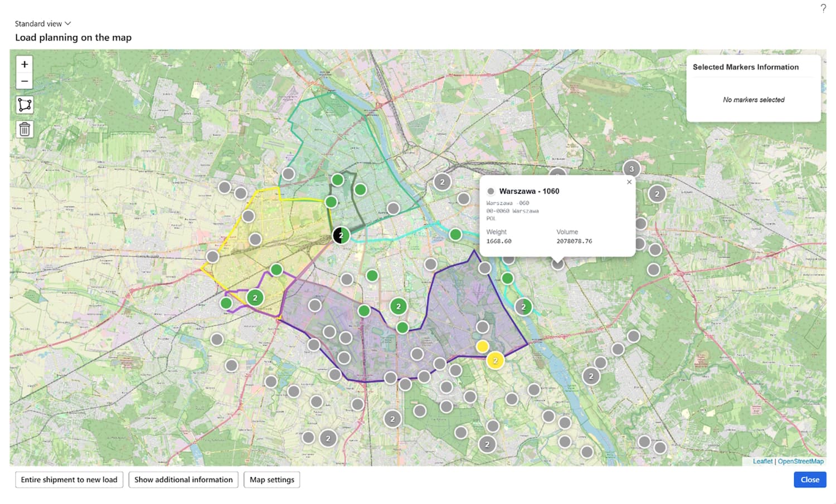The width and height of the screenshot is (836, 504).
Task: Click the half black, half green marker
Action: coord(341,235)
